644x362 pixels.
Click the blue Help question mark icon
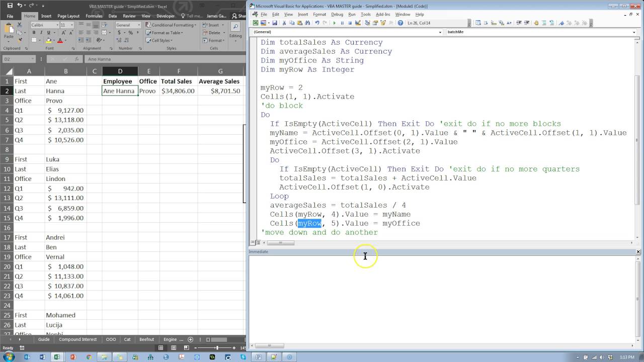400,23
